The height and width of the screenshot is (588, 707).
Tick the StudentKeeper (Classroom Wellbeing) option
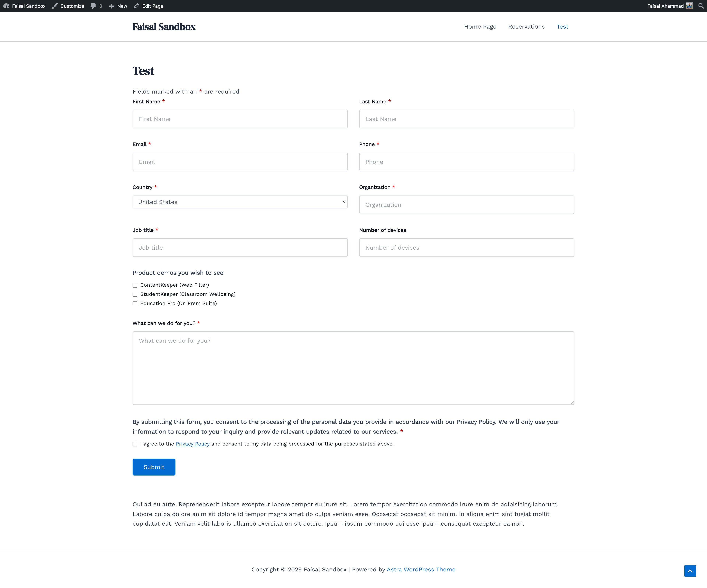coord(135,294)
